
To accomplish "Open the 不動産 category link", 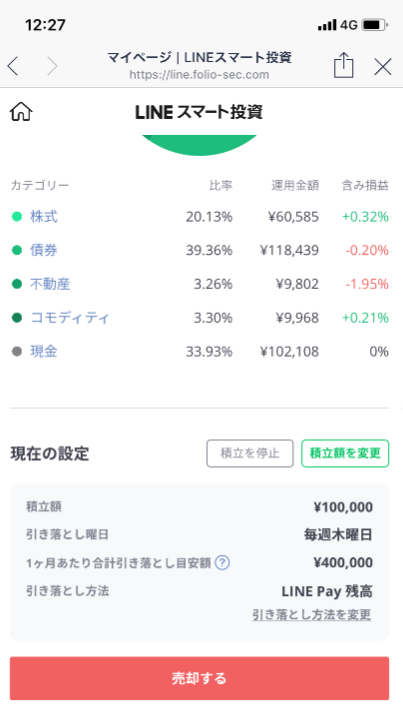I will pos(50,284).
